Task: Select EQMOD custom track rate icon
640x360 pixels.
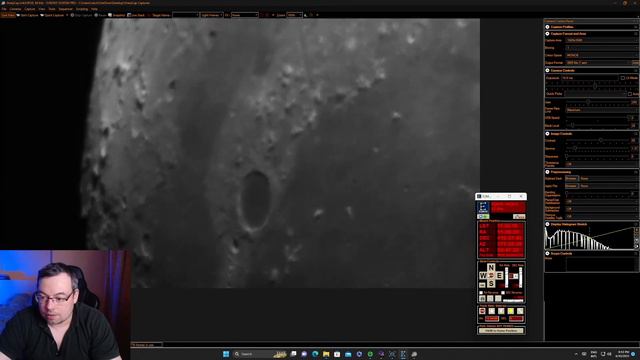Action: click(520, 311)
